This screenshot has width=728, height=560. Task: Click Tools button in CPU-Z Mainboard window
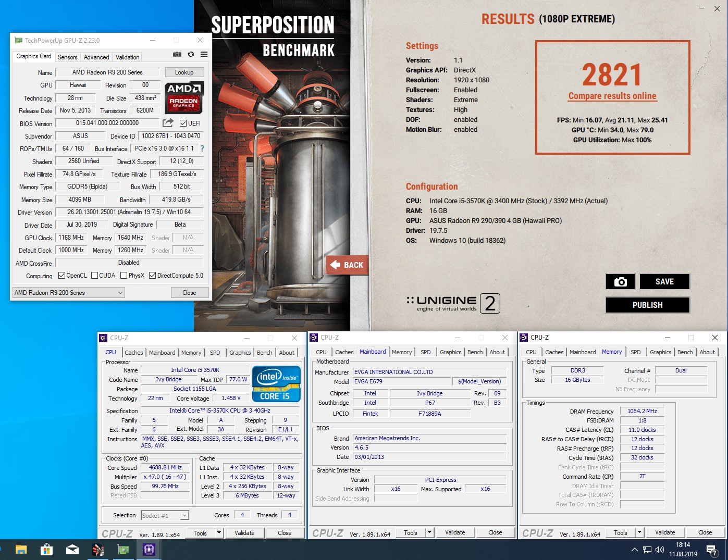tap(411, 532)
